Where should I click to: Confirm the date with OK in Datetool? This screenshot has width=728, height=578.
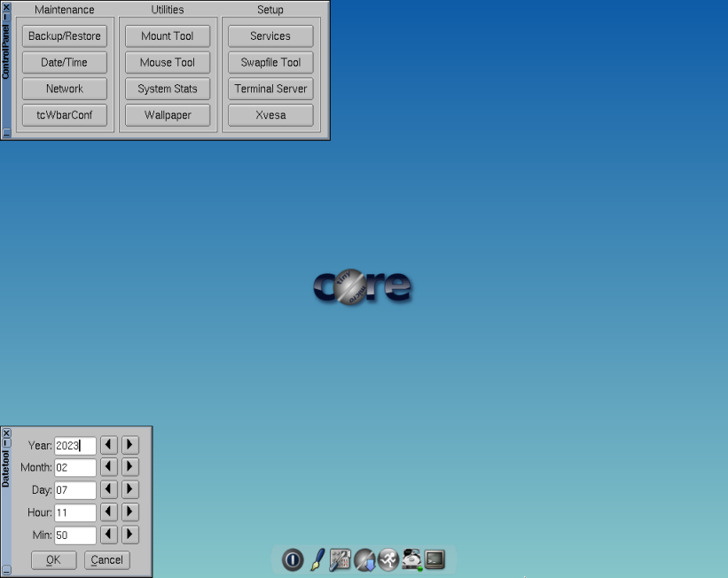[54, 560]
